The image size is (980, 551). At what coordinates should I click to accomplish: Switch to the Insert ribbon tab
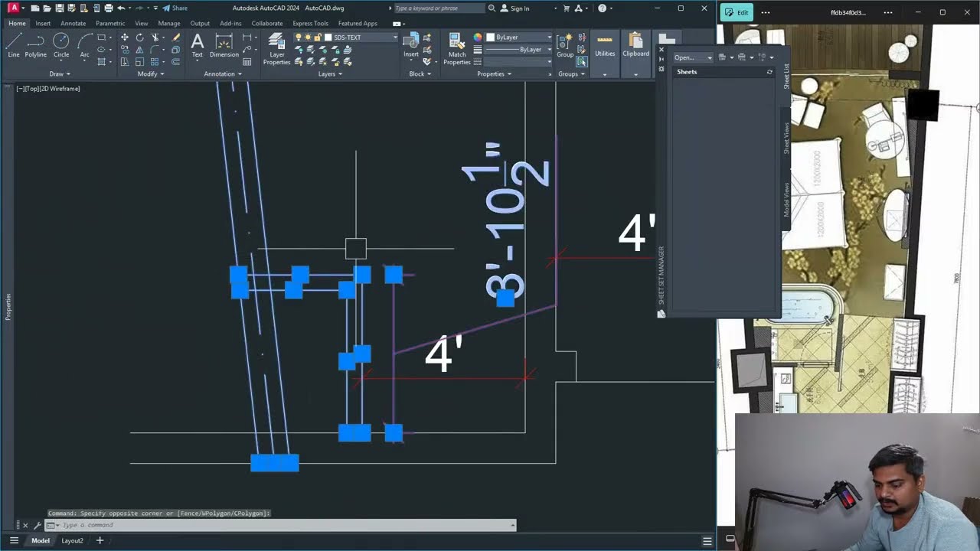click(x=43, y=23)
